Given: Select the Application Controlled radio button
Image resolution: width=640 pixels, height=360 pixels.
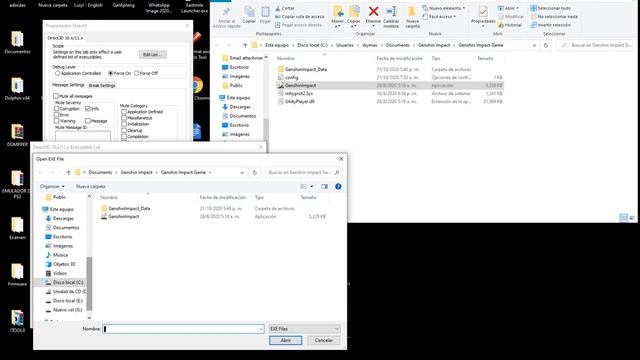Looking at the screenshot, I should [x=58, y=73].
